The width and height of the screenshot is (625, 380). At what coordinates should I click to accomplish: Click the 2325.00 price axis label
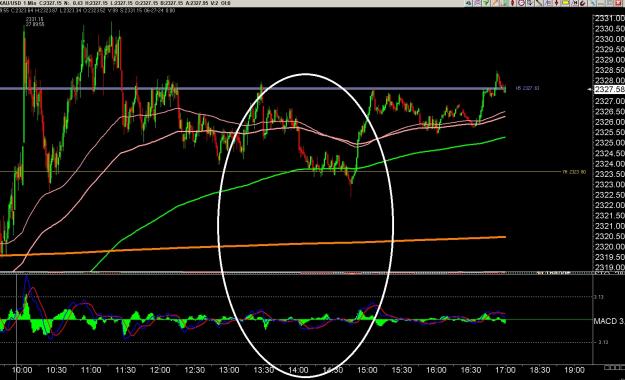[609, 143]
